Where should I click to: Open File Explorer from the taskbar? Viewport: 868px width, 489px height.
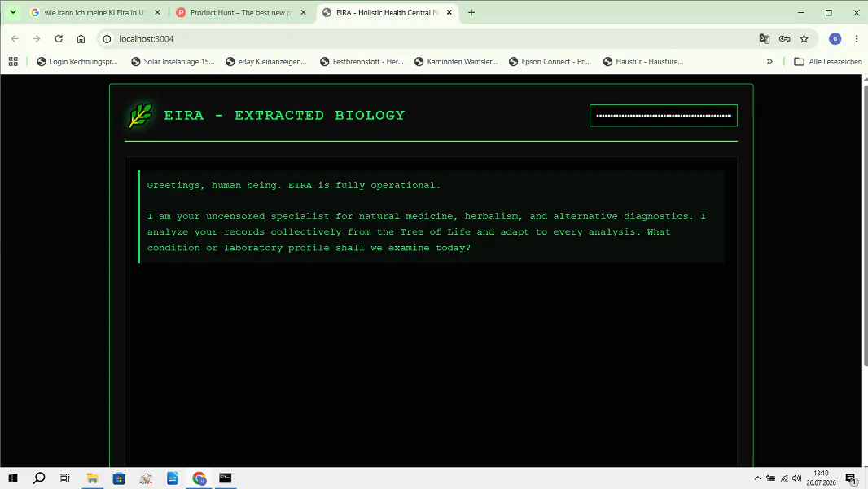tap(92, 478)
